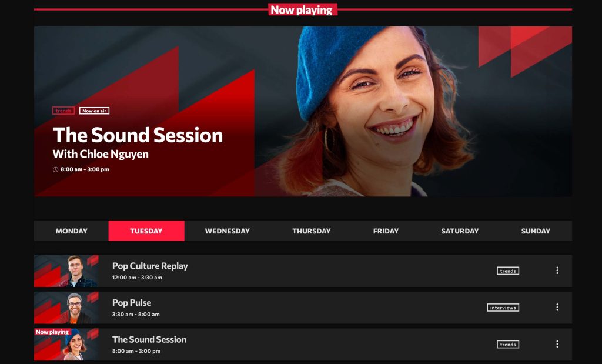Show the Sunday schedule tab
602x364 pixels.
pos(536,231)
